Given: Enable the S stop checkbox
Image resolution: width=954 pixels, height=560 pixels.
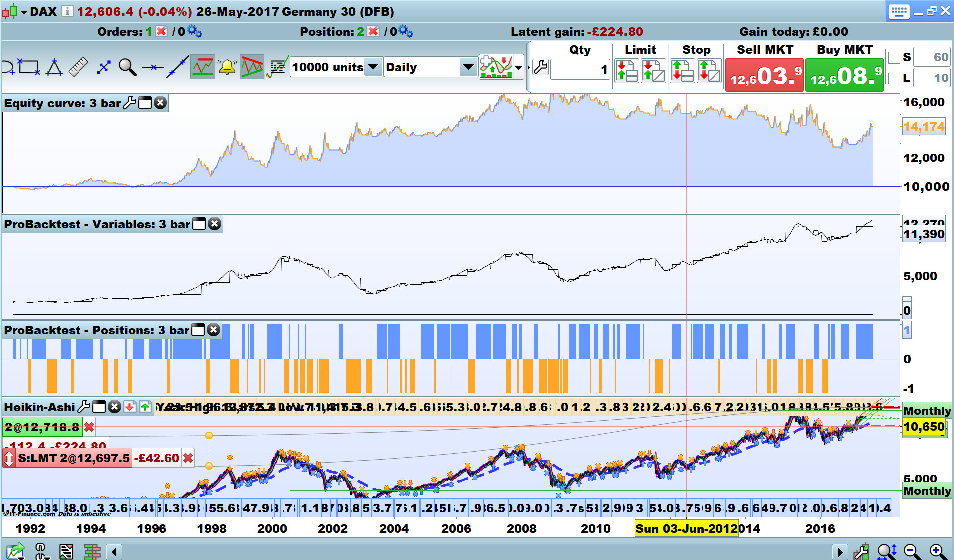Looking at the screenshot, I should point(894,57).
